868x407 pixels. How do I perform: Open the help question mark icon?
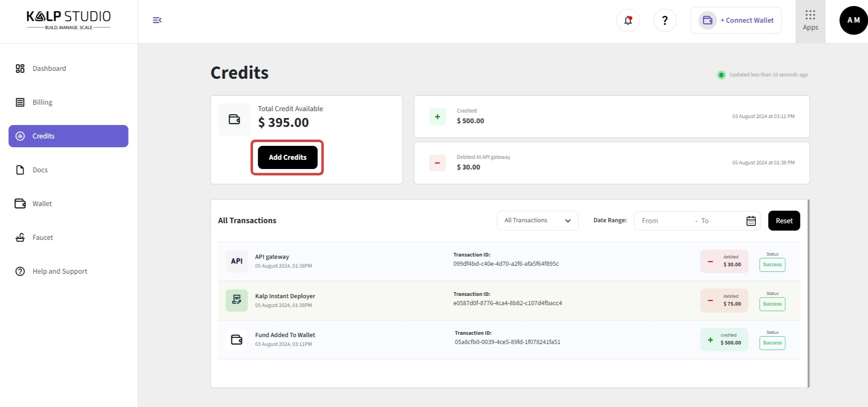click(664, 20)
